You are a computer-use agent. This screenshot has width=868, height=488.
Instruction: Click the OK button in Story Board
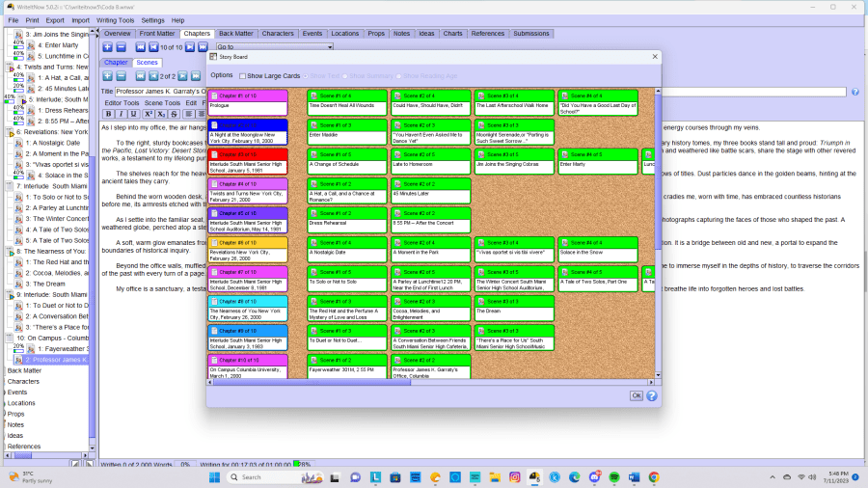(636, 395)
